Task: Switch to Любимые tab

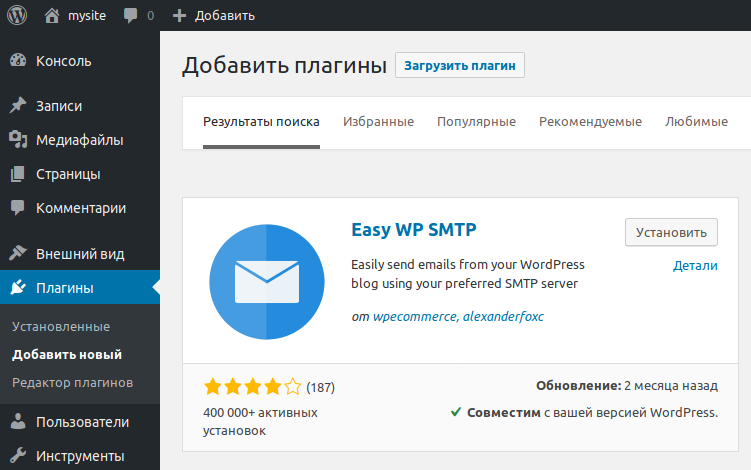Action: [x=696, y=122]
